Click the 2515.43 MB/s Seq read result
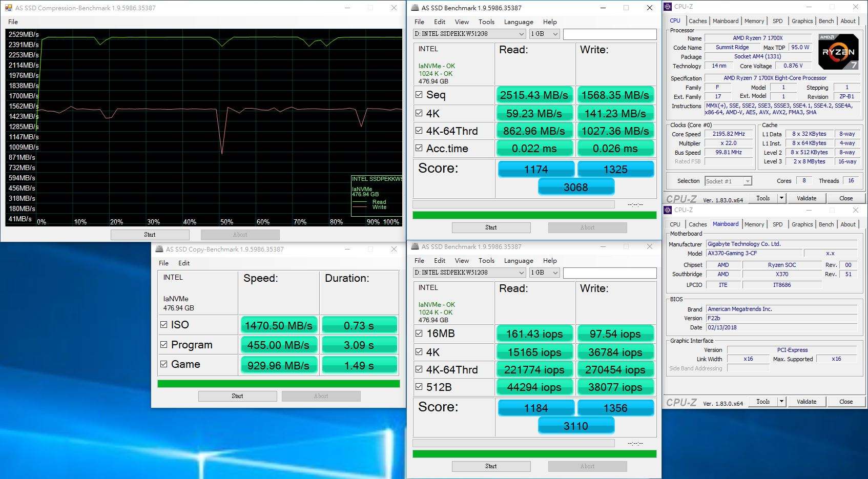This screenshot has width=868, height=479. point(534,95)
